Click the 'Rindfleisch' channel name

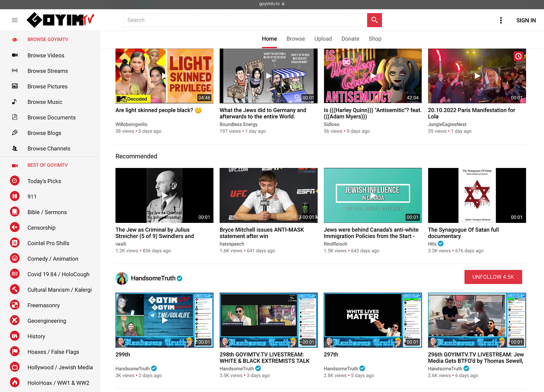336,244
